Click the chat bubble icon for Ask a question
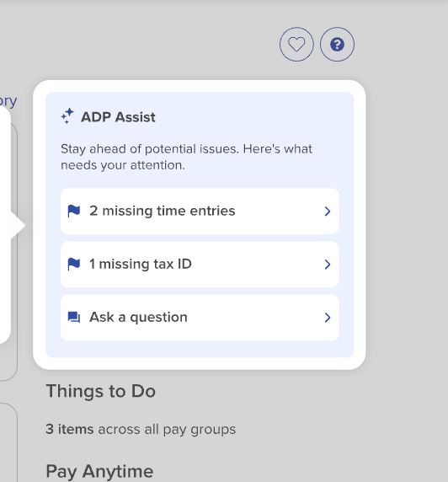Image resolution: width=448 pixels, height=482 pixels. (x=74, y=317)
